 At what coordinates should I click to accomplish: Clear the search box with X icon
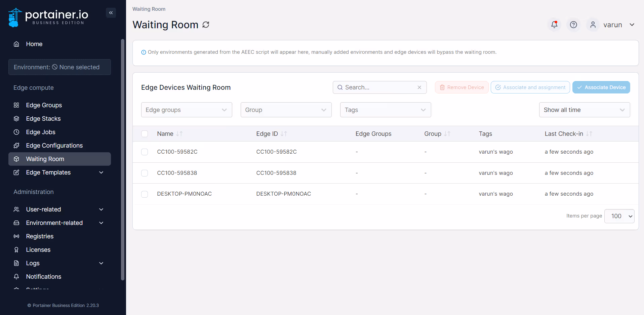click(x=419, y=87)
